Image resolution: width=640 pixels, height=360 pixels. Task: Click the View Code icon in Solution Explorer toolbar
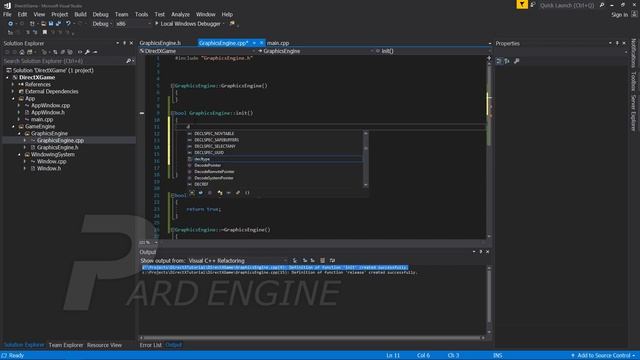[x=80, y=52]
